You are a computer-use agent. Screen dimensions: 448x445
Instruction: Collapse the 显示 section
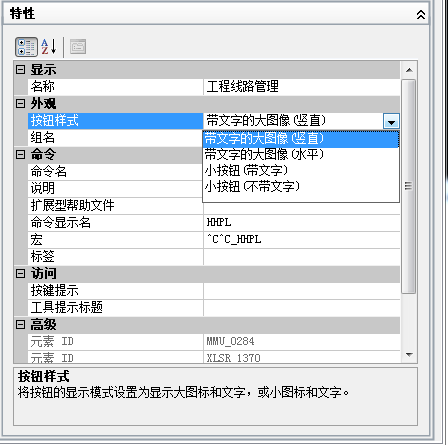20,70
